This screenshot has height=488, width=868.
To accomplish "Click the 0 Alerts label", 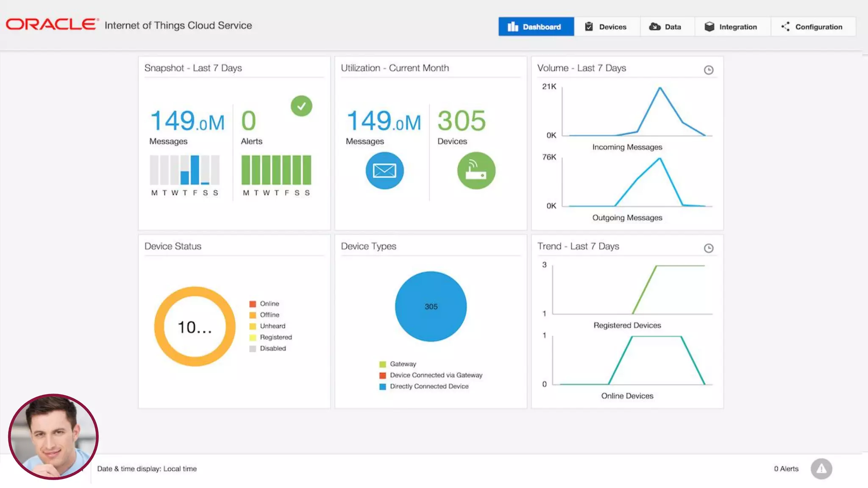I will [786, 469].
